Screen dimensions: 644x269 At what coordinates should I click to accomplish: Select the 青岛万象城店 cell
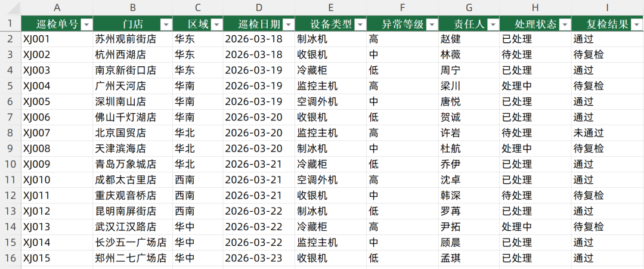pyautogui.click(x=132, y=164)
